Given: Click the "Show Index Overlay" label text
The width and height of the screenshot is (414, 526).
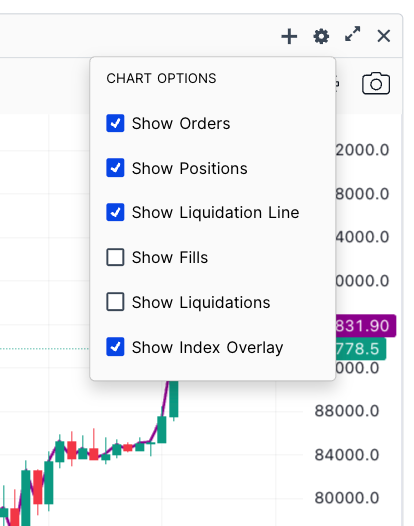Looking at the screenshot, I should (x=207, y=348).
